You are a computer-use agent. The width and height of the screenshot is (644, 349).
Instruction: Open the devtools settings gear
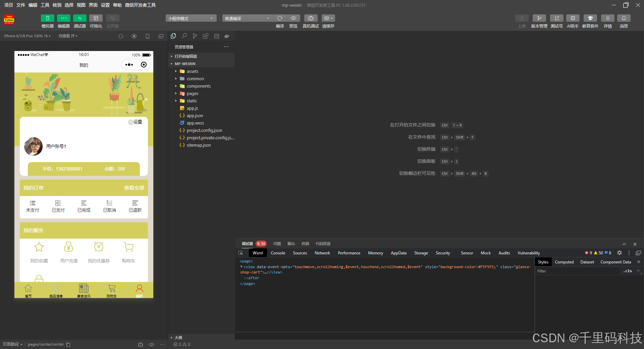tap(620, 253)
